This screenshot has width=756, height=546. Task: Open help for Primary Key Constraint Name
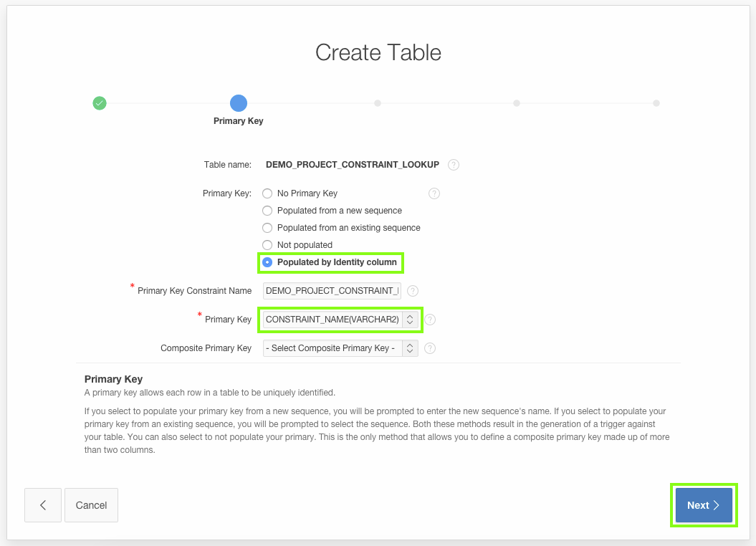412,291
